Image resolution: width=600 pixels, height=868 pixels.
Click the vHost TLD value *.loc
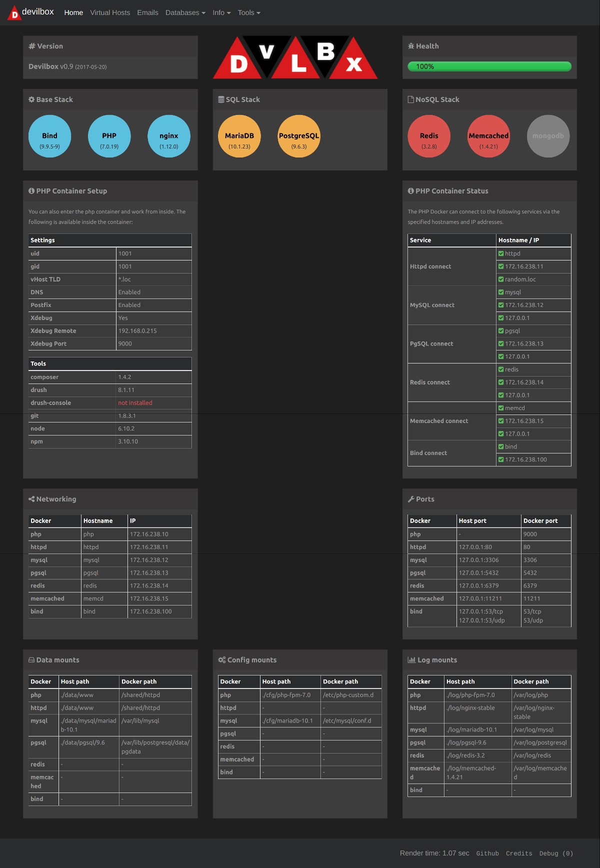click(x=124, y=279)
